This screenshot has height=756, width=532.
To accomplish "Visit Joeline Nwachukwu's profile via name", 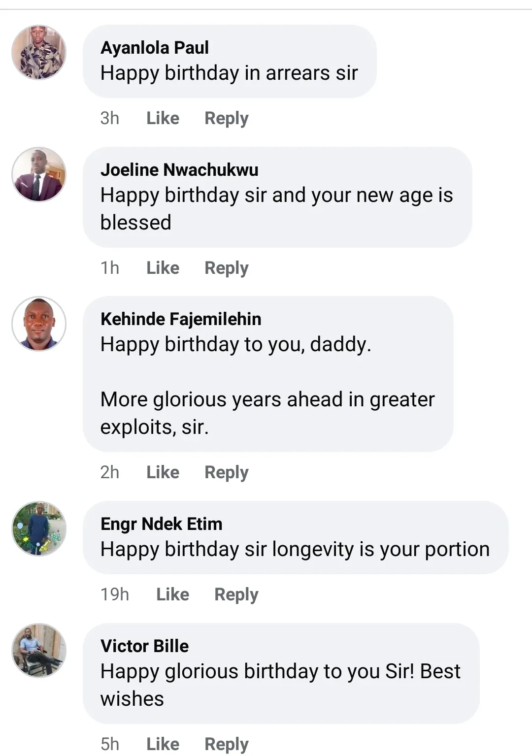I will [x=179, y=170].
